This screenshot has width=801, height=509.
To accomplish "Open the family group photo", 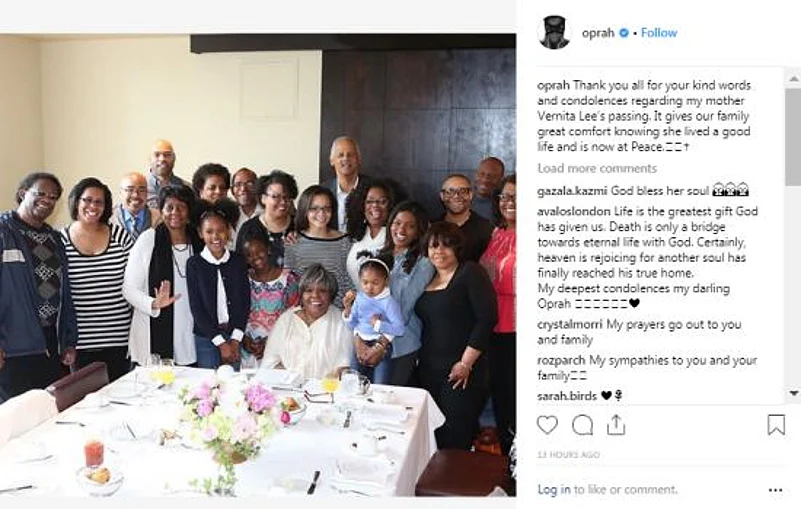I will click(258, 265).
